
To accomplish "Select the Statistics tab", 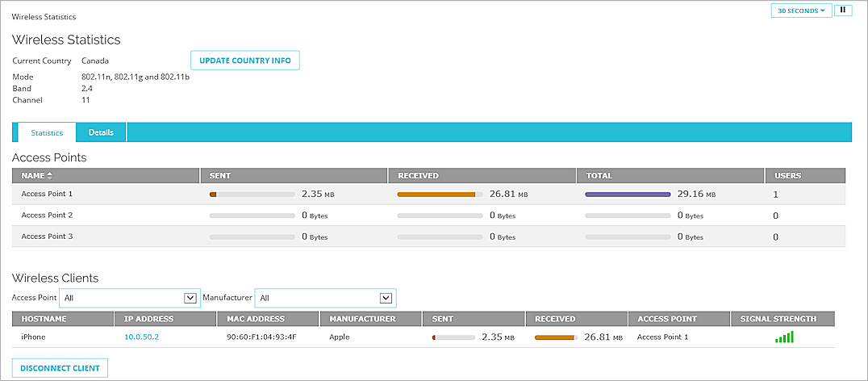I will coord(47,132).
